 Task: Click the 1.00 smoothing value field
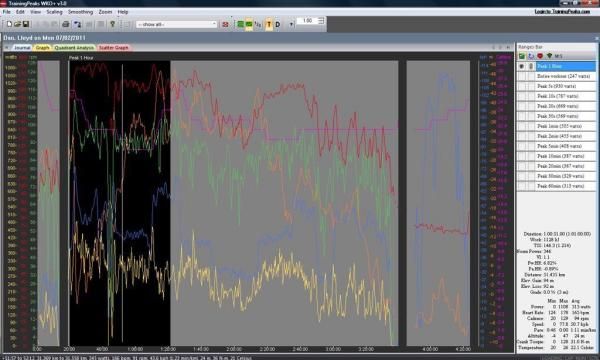point(307,21)
